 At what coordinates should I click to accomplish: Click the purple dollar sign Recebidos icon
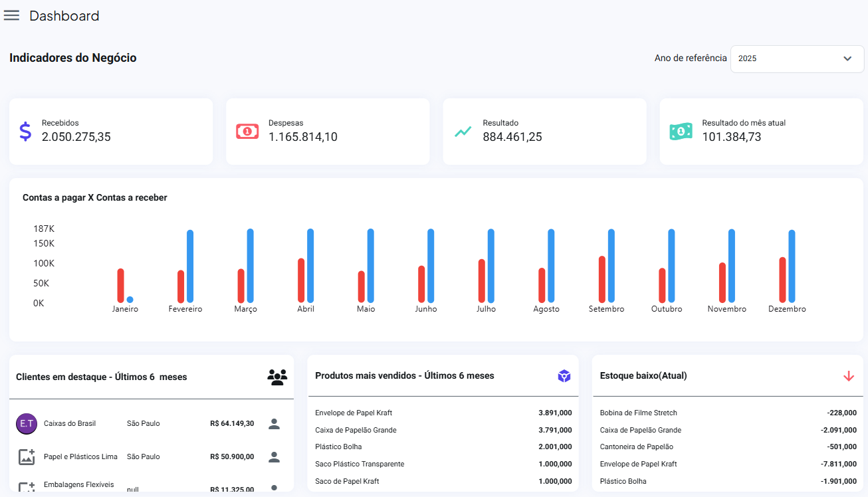click(25, 132)
